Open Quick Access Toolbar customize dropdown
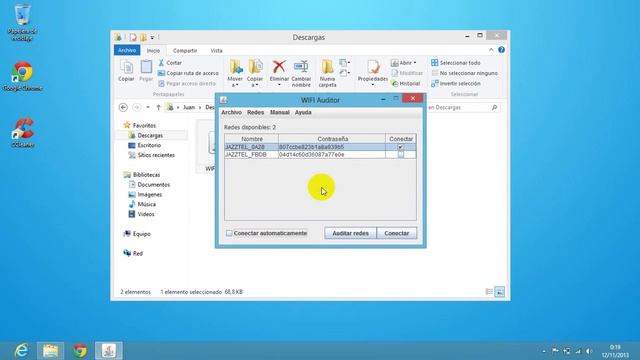This screenshot has width=640, height=360. (152, 38)
